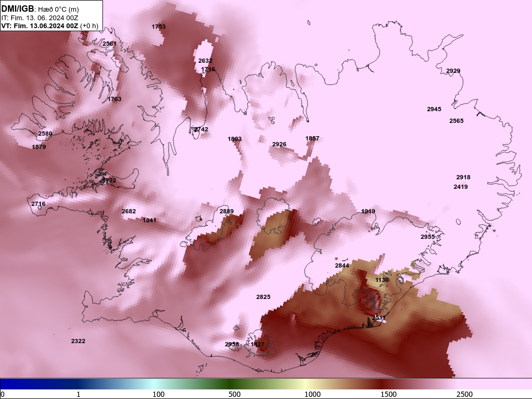Screen dimensions: 532x399
Task: Click the 1 tick on the color scale
Action: [x=78, y=394]
